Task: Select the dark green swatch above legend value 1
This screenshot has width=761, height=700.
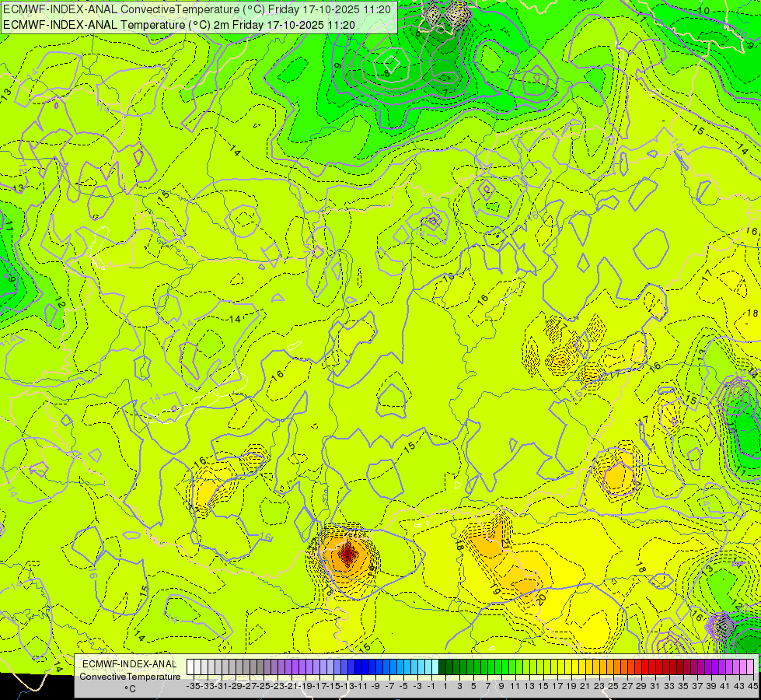Action: (x=442, y=667)
